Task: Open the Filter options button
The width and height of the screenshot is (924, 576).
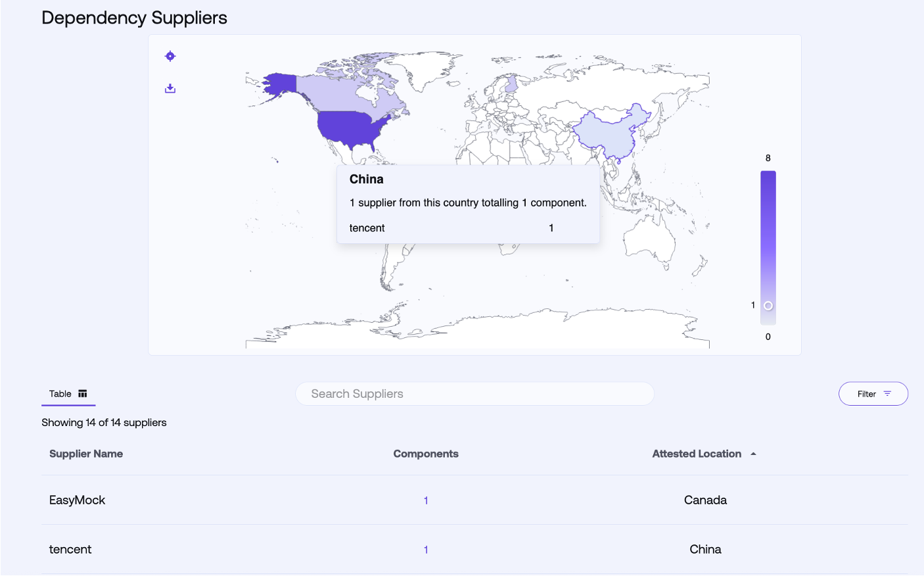Action: (x=873, y=394)
